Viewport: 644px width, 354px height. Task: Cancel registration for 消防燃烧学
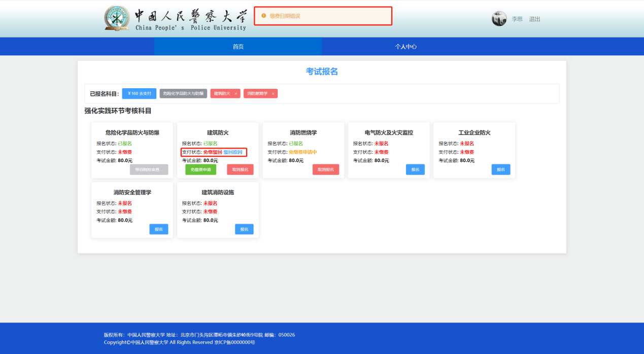click(325, 169)
